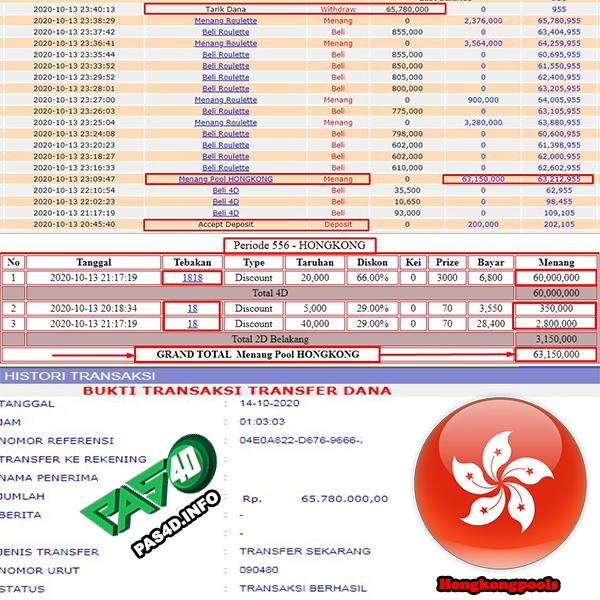This screenshot has height=600, width=600.
Task: Click the 63,150,000 credit cell in the 23:09:47 row
Action: (x=483, y=179)
